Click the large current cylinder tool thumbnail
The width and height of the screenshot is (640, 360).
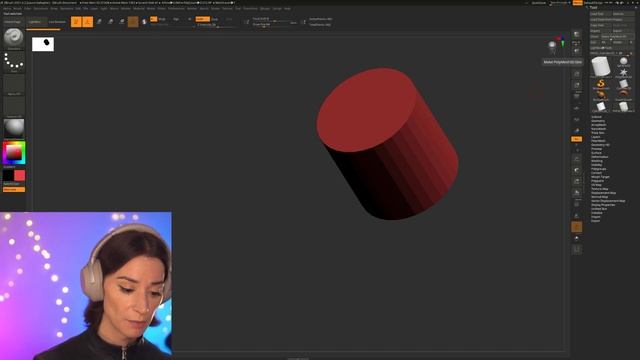(601, 67)
